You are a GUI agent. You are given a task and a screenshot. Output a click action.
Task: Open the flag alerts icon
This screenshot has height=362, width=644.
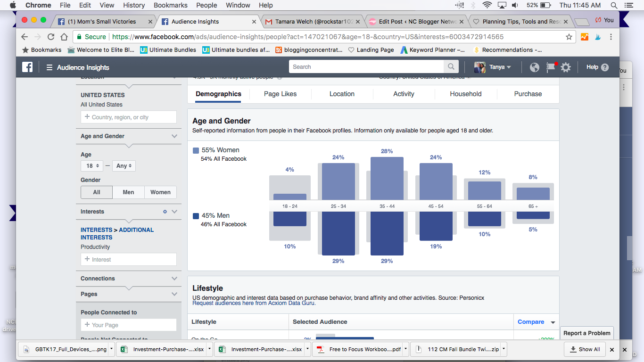[x=550, y=67]
